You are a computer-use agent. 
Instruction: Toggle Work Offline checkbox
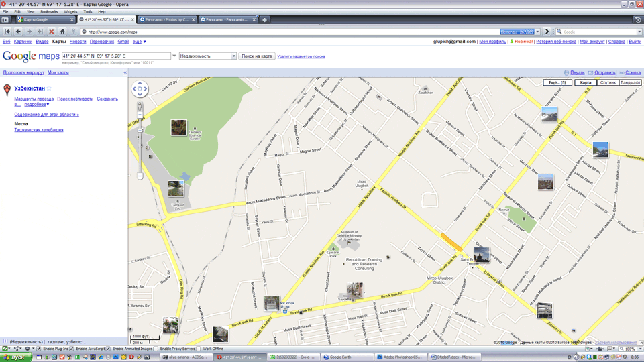[x=199, y=349]
